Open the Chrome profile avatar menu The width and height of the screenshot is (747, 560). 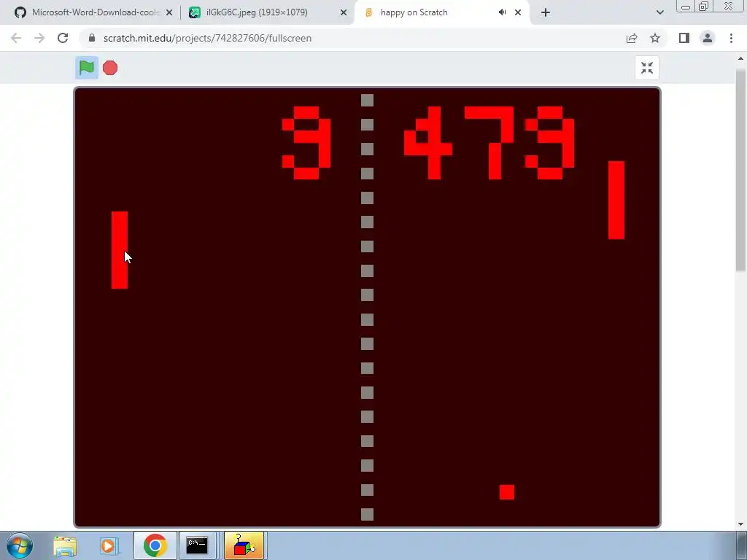pos(708,38)
